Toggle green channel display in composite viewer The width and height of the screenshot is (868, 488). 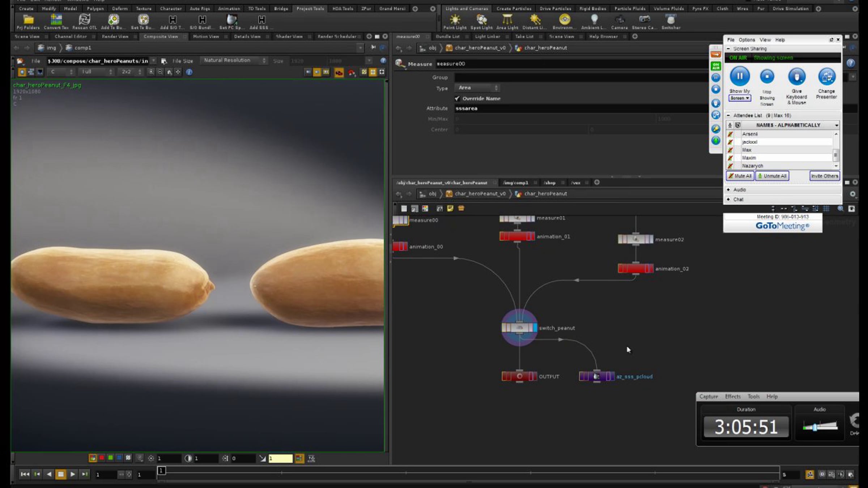(110, 458)
